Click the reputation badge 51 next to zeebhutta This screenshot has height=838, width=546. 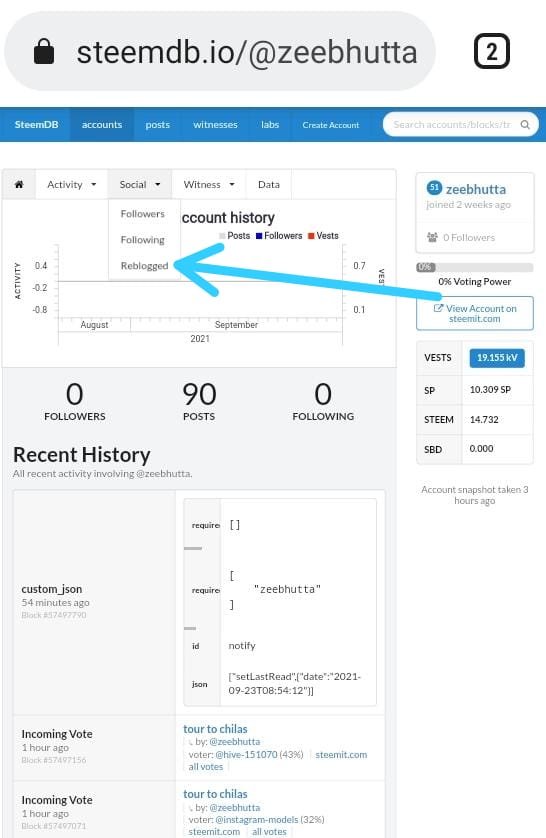pos(434,188)
